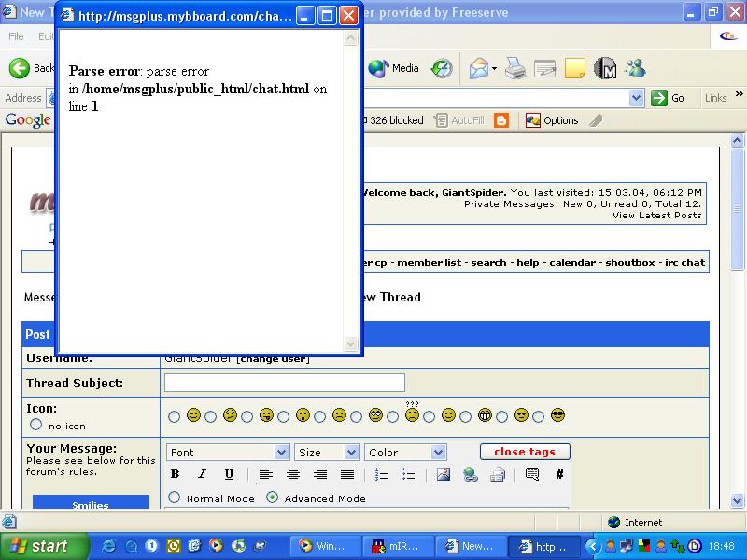Select Advanced Mode radio button

pyautogui.click(x=272, y=497)
